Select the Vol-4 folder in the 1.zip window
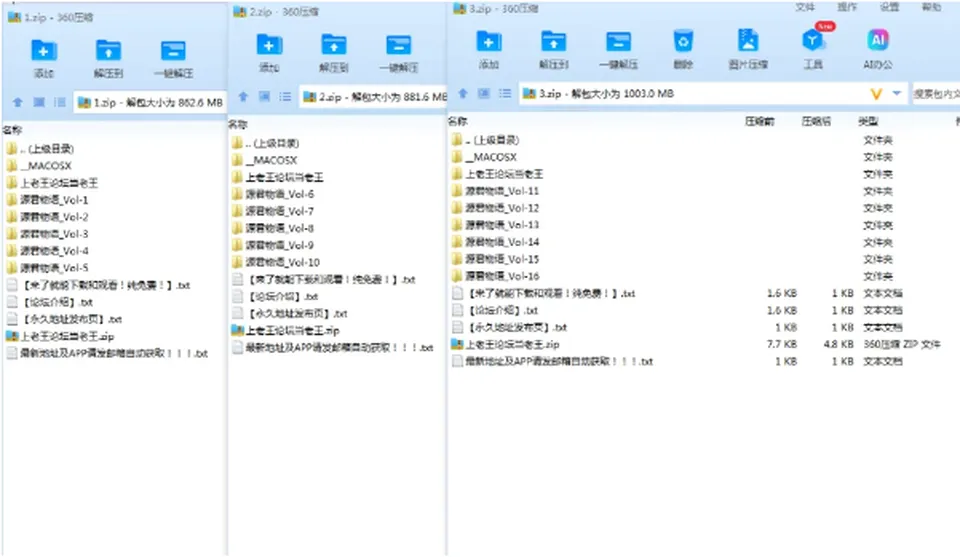This screenshot has height=557, width=960. (47, 252)
